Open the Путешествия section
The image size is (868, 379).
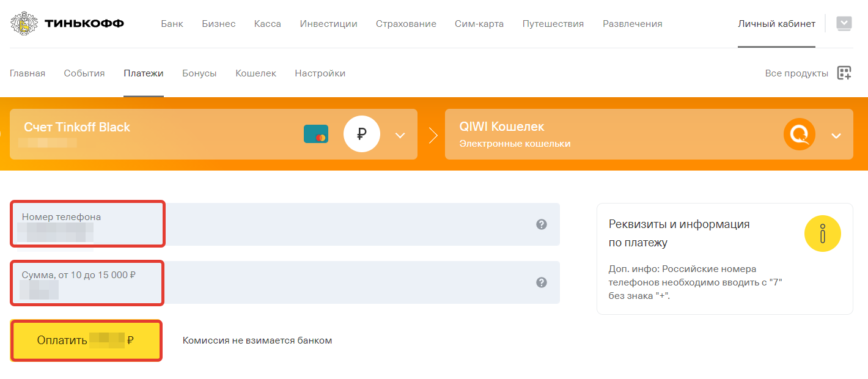coord(553,24)
